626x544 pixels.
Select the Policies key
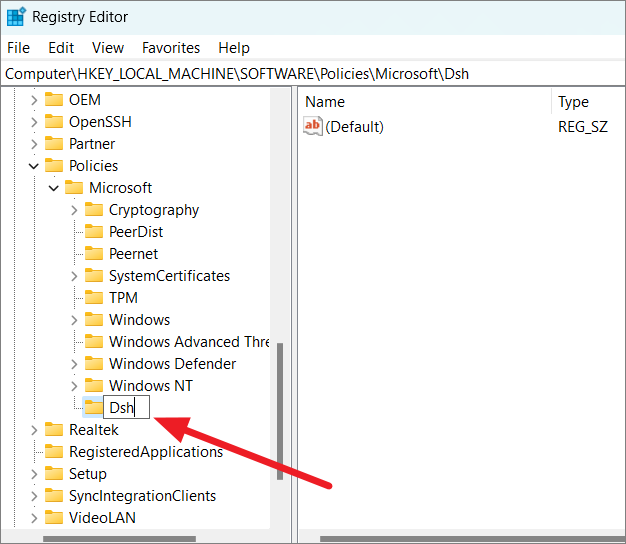point(93,166)
